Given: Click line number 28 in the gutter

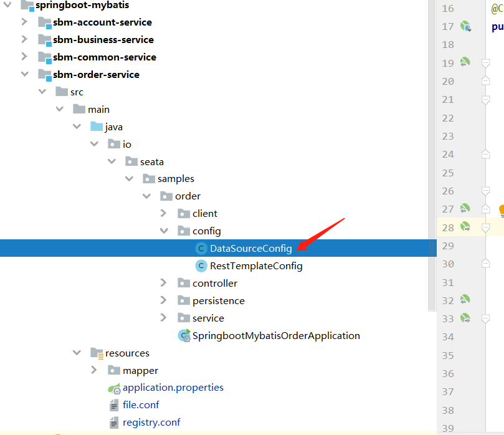Looking at the screenshot, I should click(x=448, y=227).
